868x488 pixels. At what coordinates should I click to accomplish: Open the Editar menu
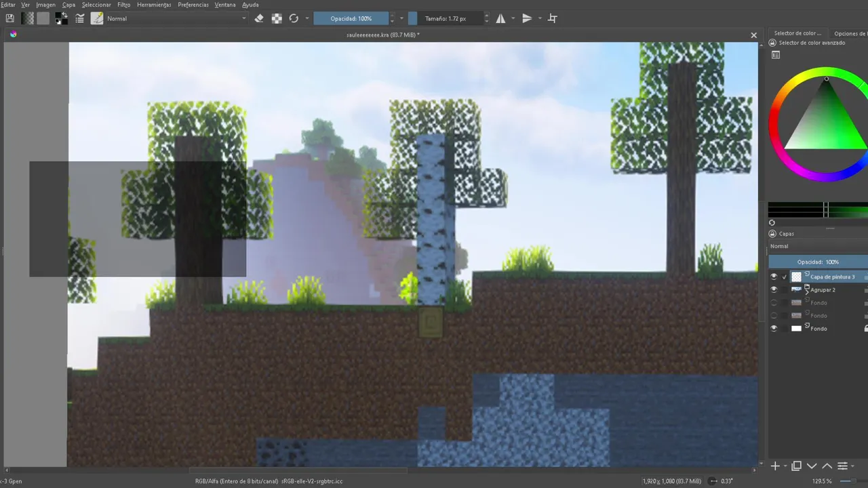(7, 5)
